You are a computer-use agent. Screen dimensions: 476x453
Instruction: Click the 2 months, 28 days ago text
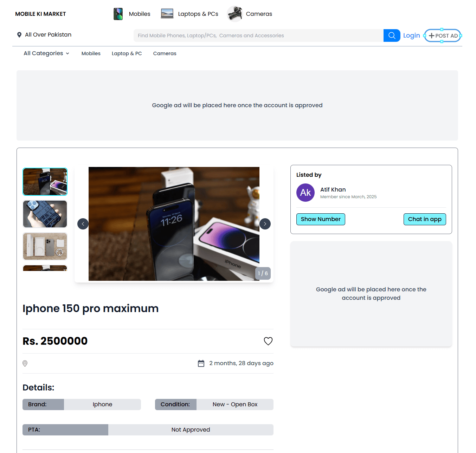[x=241, y=363]
